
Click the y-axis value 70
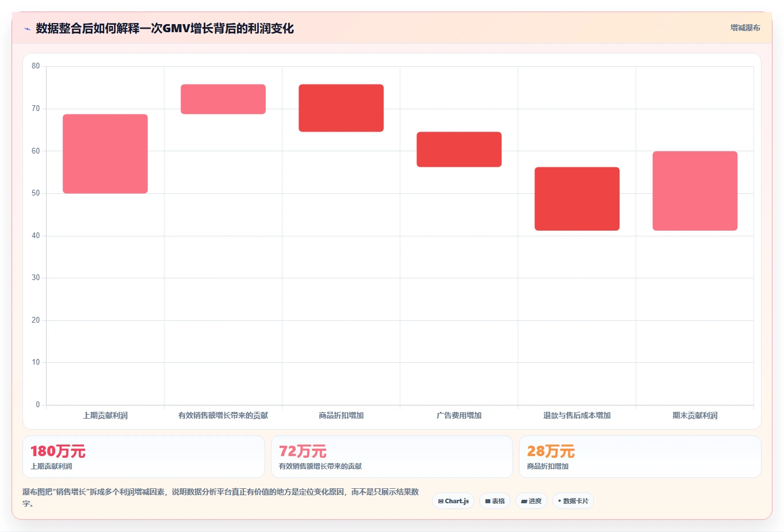click(36, 109)
